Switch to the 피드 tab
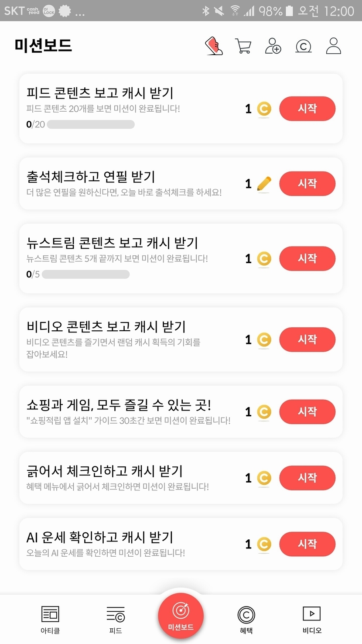Viewport: 362px width, 644px height. [x=116, y=619]
